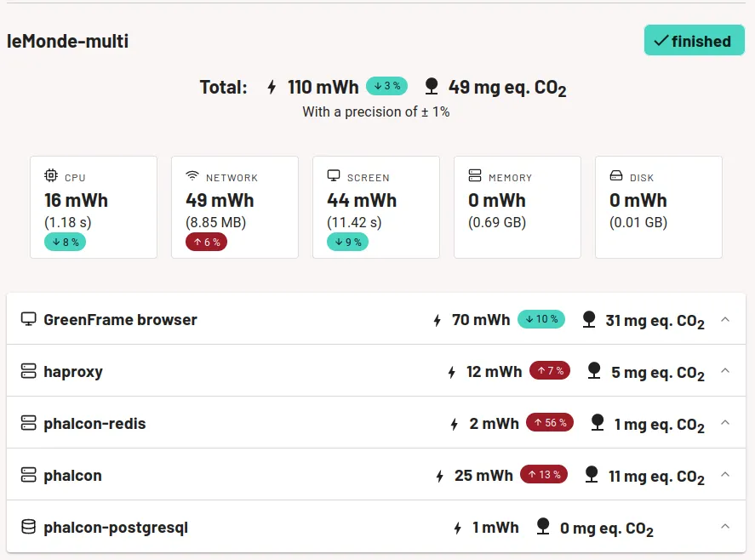
Task: Click the haproxy server icon
Action: (28, 371)
